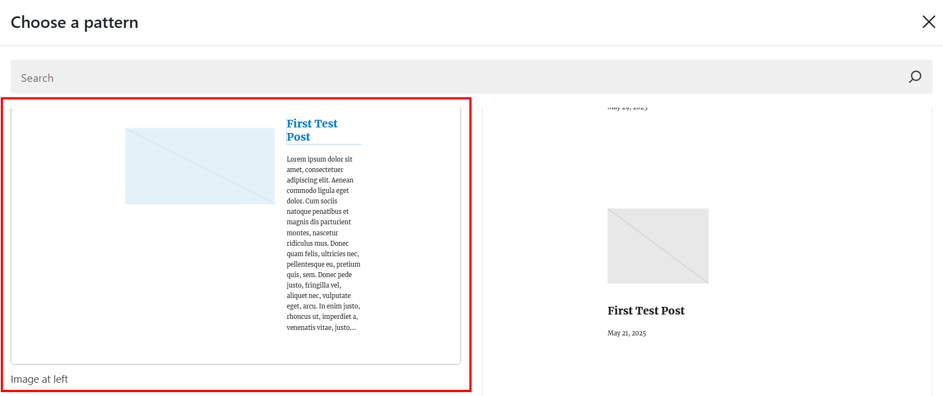This screenshot has width=943, height=396.
Task: Click the Lorem ipsum excerpt text
Action: [324, 244]
